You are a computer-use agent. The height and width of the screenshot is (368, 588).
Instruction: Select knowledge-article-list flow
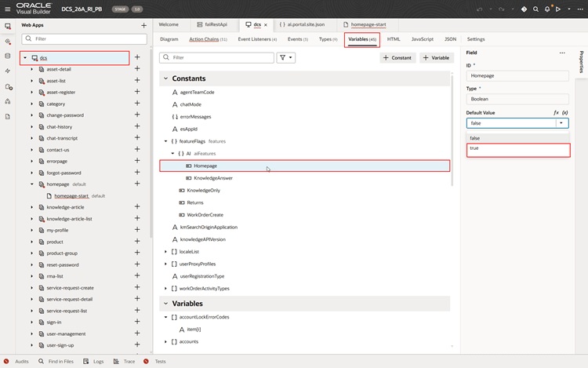69,219
